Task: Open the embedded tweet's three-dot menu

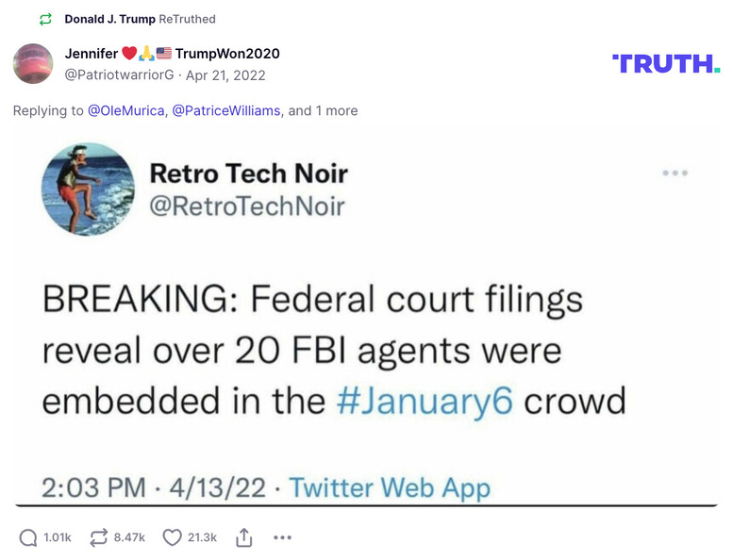Action: pyautogui.click(x=675, y=173)
